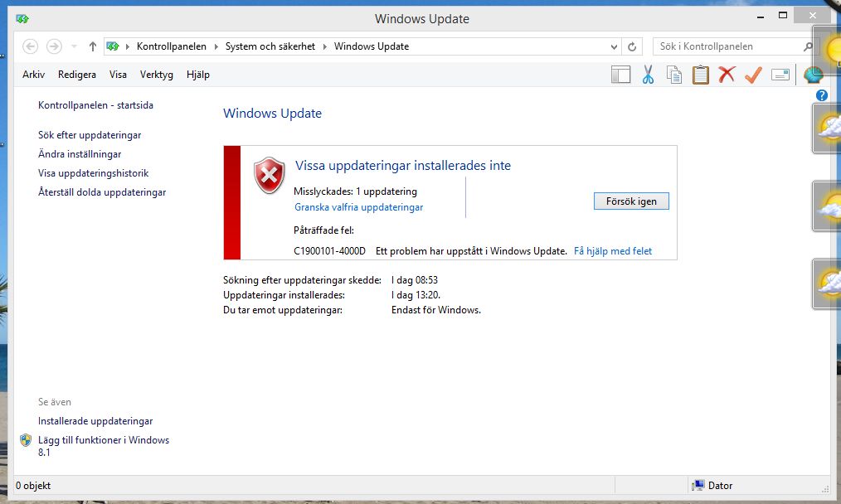Open the Kontrollpanelen breadcrumb
The width and height of the screenshot is (841, 504).
tap(172, 46)
